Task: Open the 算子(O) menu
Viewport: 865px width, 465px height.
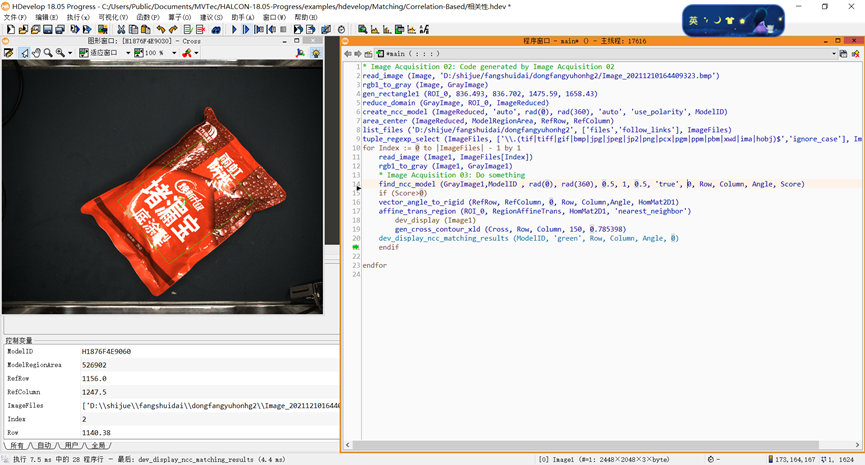Action: coord(179,17)
